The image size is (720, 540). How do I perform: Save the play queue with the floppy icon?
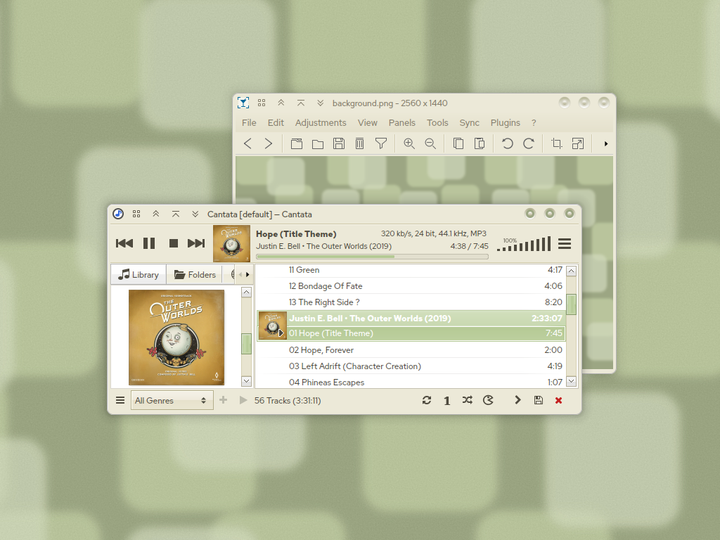point(538,400)
